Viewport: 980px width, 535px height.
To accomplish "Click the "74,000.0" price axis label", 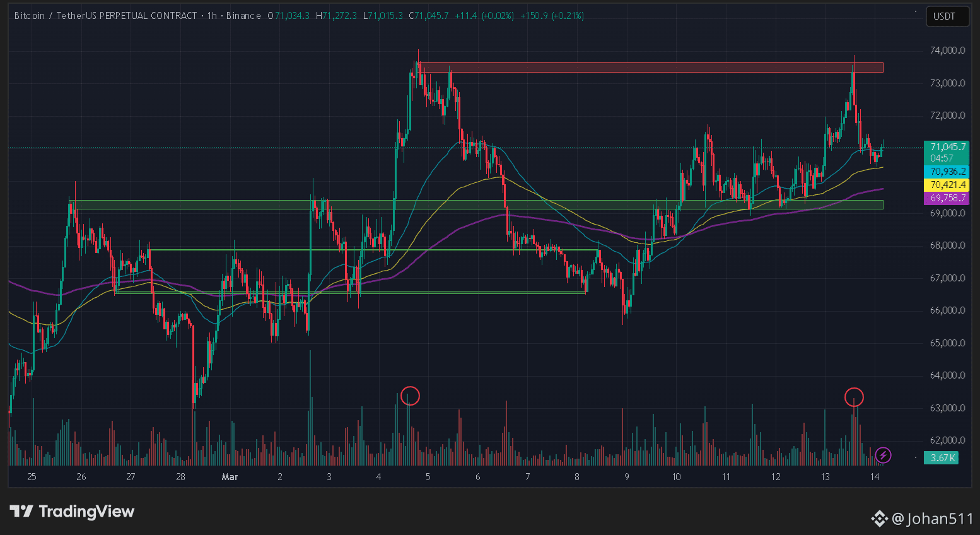I will point(947,50).
